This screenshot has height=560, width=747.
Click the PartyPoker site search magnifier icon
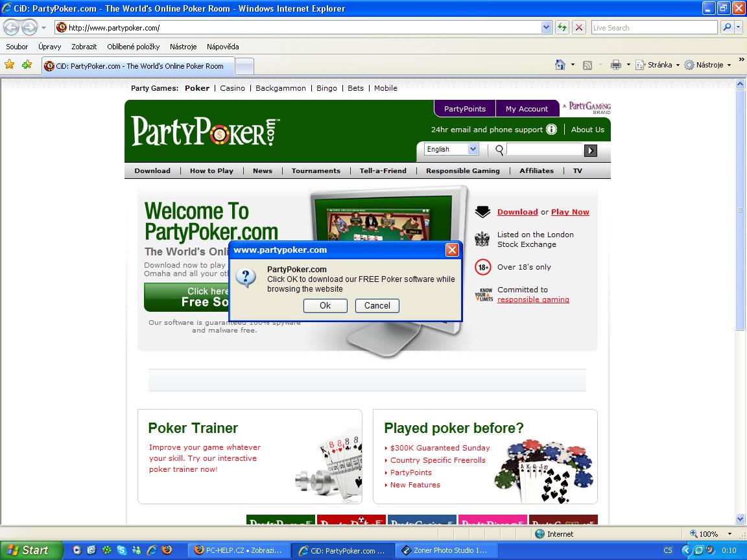[x=499, y=150]
